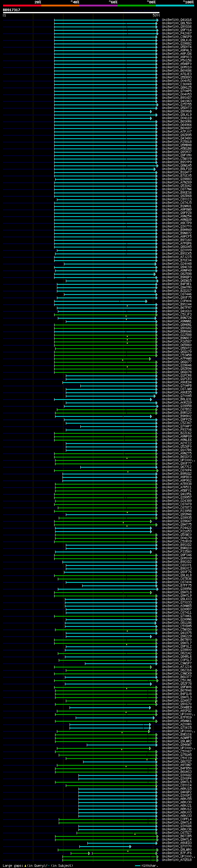
Task: Open the UniRef100_Q8L5G0 hit label
Action: coord(177,23)
